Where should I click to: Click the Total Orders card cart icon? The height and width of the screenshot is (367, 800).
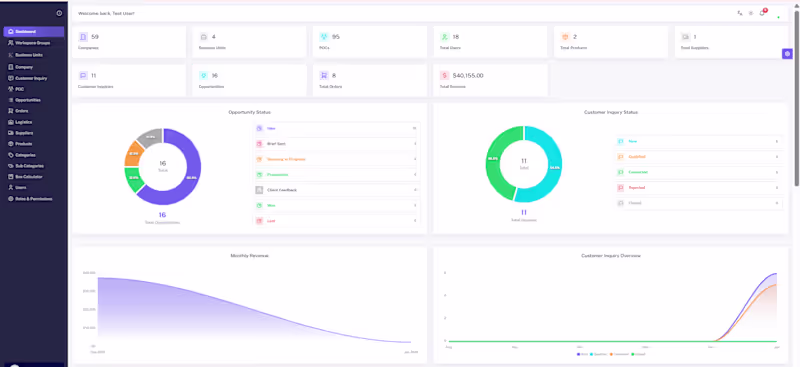[323, 76]
